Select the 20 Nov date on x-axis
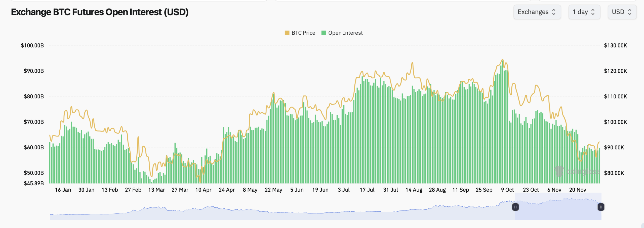644x228 pixels. (x=578, y=190)
